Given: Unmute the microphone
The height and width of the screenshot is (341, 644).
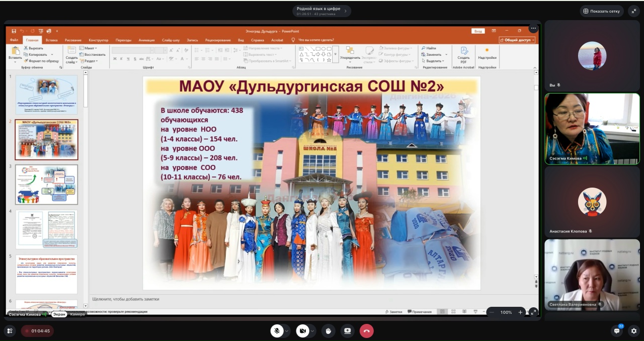Looking at the screenshot, I should [276, 331].
